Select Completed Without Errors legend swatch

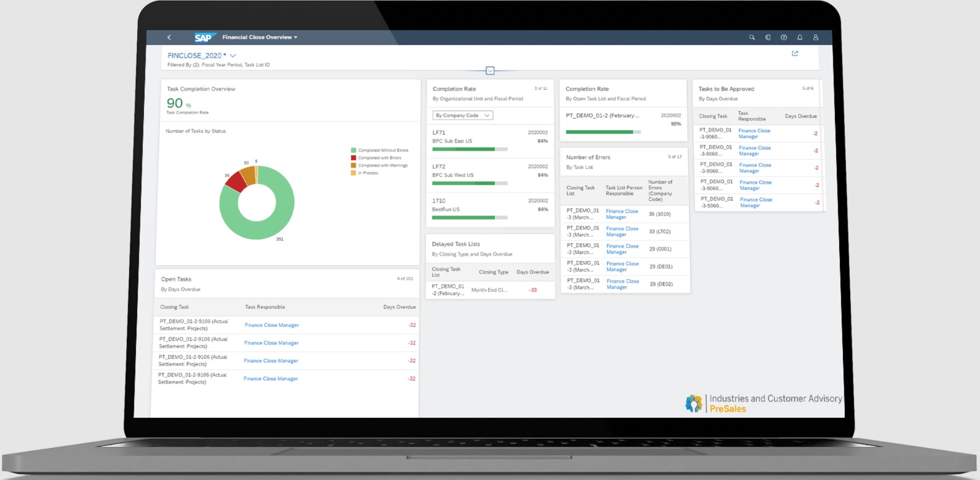pos(353,150)
